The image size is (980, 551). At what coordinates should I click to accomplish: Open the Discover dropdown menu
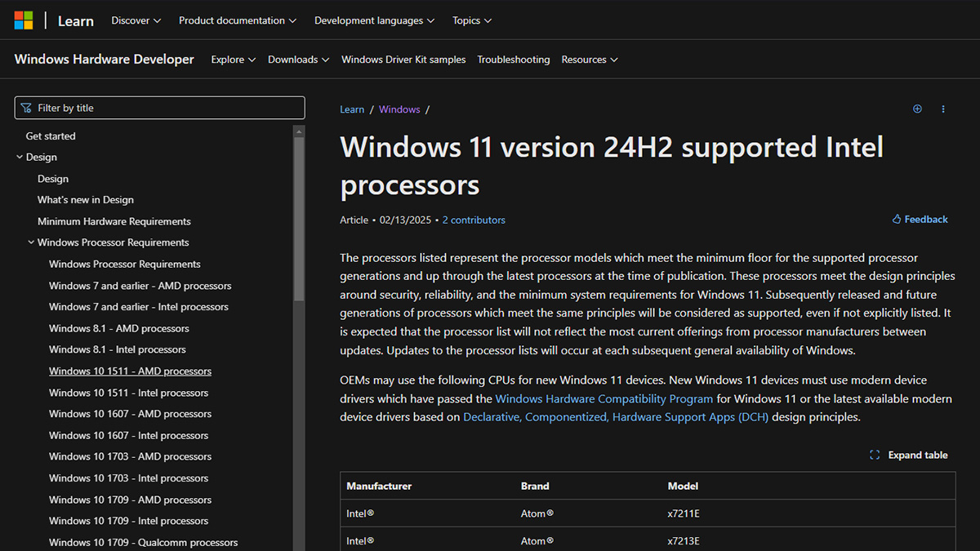(136, 20)
